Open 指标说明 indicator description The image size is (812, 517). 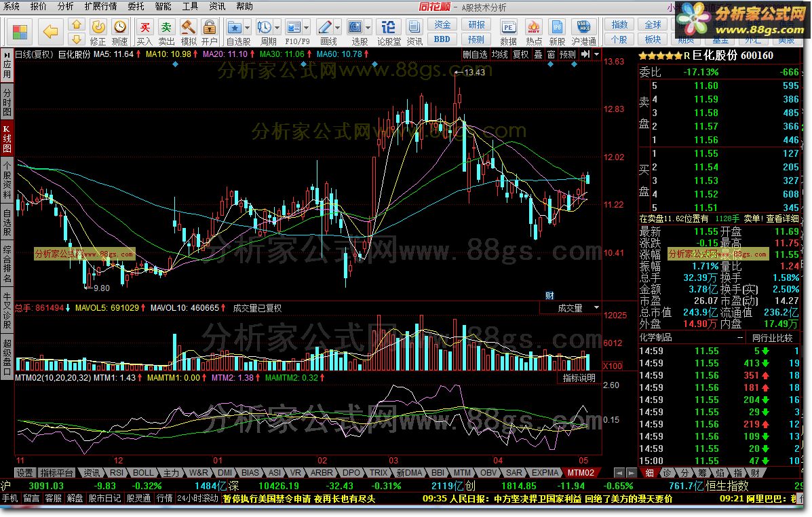click(x=579, y=378)
